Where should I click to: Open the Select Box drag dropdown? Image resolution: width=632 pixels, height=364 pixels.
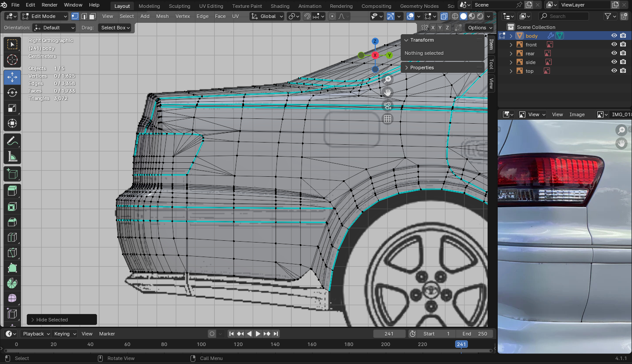click(115, 28)
